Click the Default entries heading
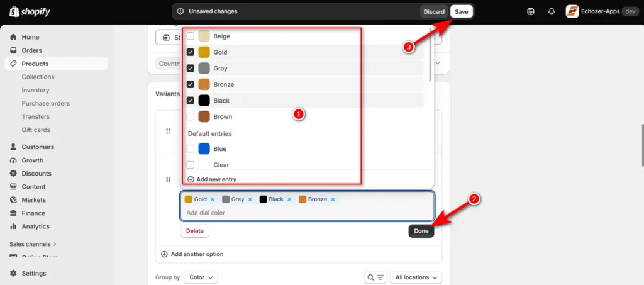644x285 pixels. coord(210,133)
